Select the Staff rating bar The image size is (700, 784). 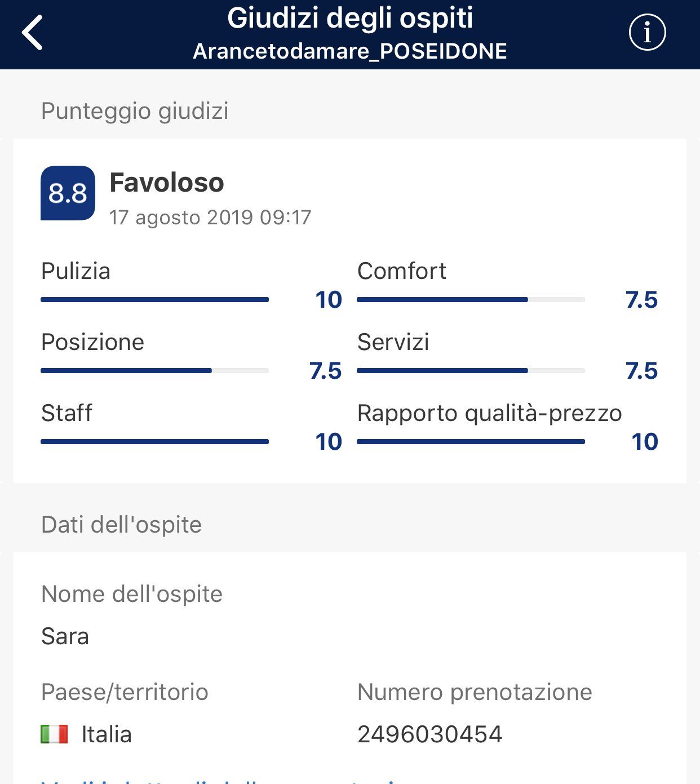tap(154, 442)
